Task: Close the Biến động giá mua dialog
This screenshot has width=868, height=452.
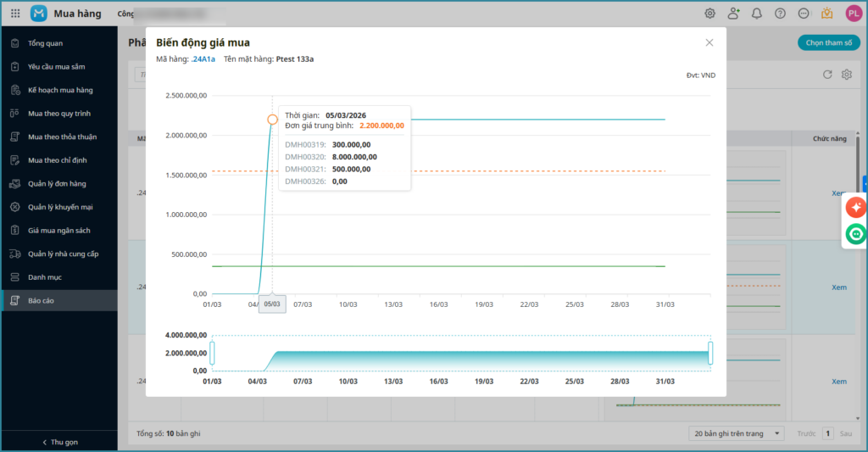Action: tap(709, 42)
